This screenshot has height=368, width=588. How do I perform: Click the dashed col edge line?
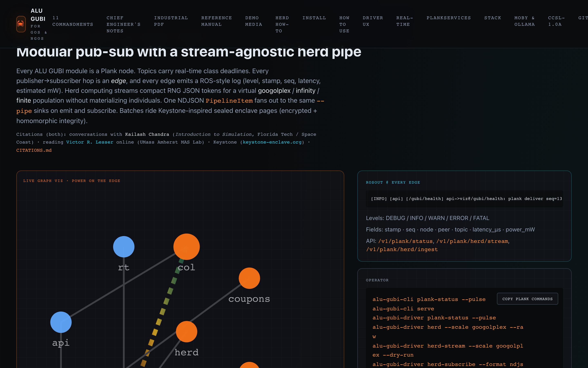[x=163, y=312]
